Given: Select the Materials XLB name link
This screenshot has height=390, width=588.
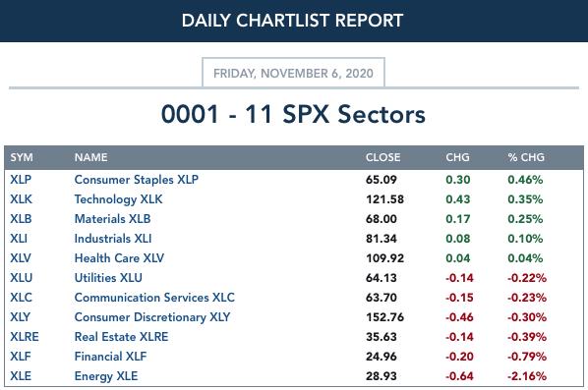Looking at the screenshot, I should point(112,219).
